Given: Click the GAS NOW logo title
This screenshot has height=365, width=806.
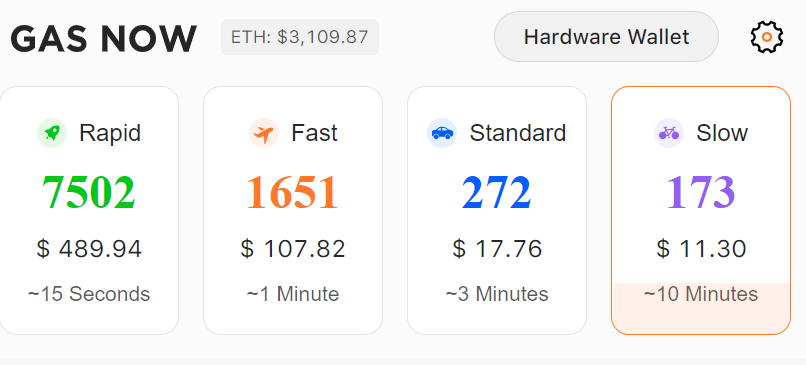Looking at the screenshot, I should [103, 39].
